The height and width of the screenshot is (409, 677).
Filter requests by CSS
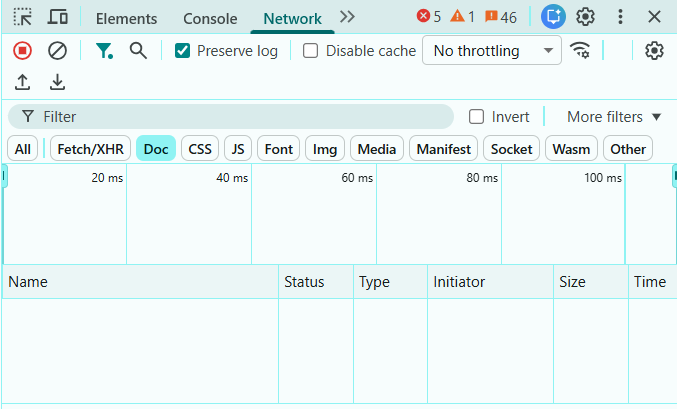(200, 149)
